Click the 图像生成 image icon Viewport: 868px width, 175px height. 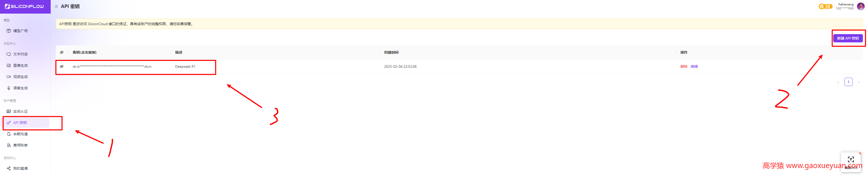coord(9,65)
